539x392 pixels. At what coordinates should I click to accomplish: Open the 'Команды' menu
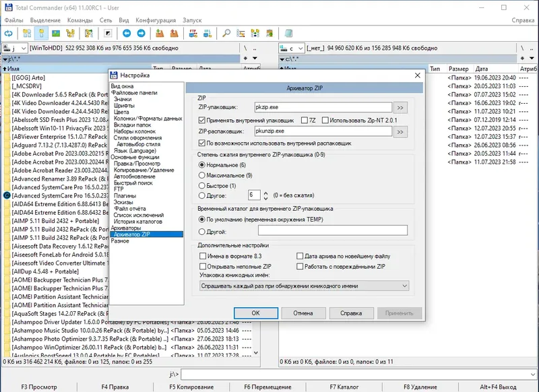[x=80, y=20]
